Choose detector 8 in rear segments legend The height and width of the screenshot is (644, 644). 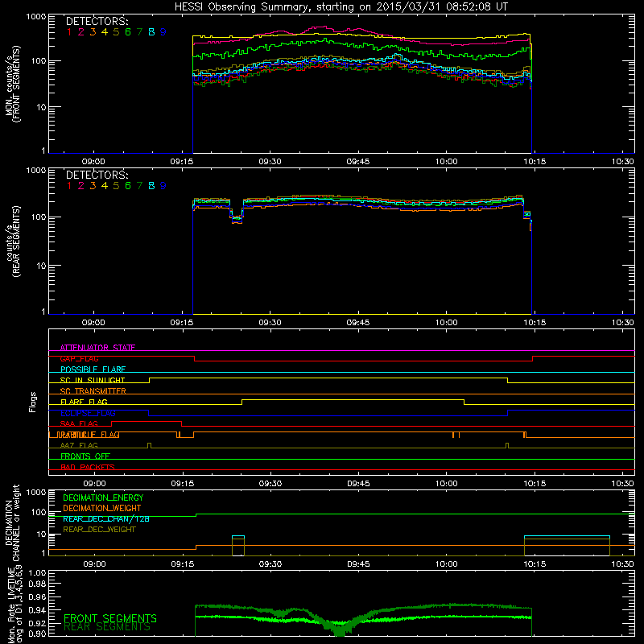[x=151, y=186]
